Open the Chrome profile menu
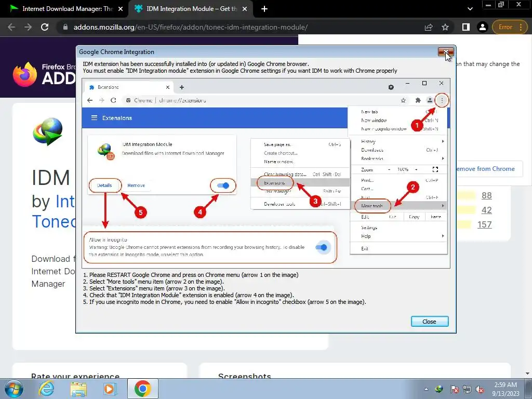The height and width of the screenshot is (399, 532). pyautogui.click(x=482, y=27)
